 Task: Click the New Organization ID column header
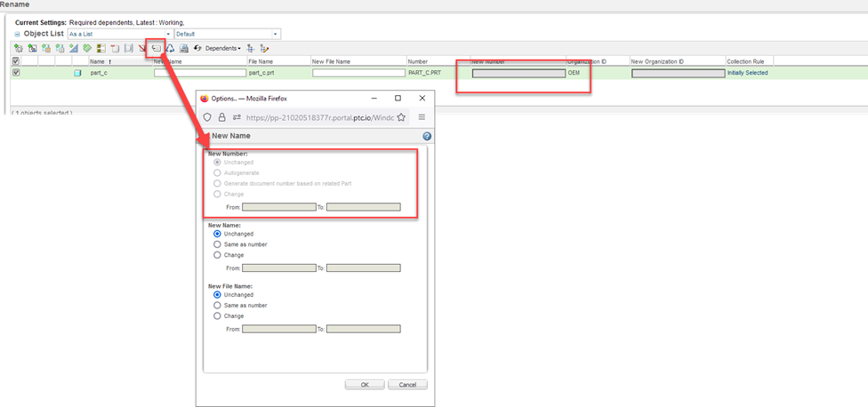click(x=656, y=61)
